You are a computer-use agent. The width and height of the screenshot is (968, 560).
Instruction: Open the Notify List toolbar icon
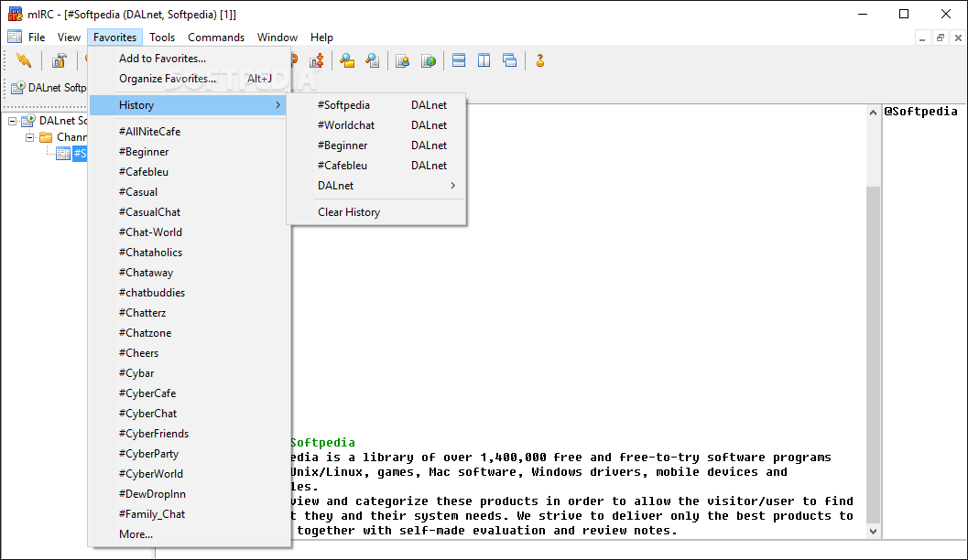coord(403,60)
